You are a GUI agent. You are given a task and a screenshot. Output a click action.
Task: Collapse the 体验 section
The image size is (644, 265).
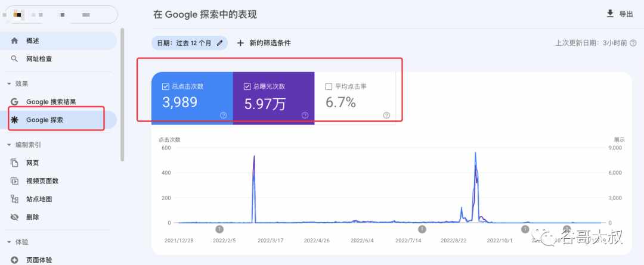[9, 242]
